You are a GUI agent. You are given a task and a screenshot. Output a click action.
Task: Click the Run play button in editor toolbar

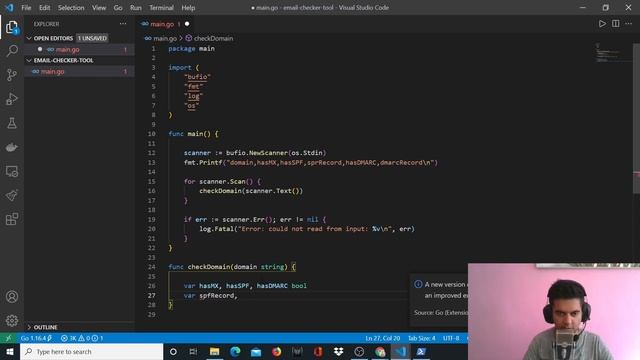tap(602, 24)
